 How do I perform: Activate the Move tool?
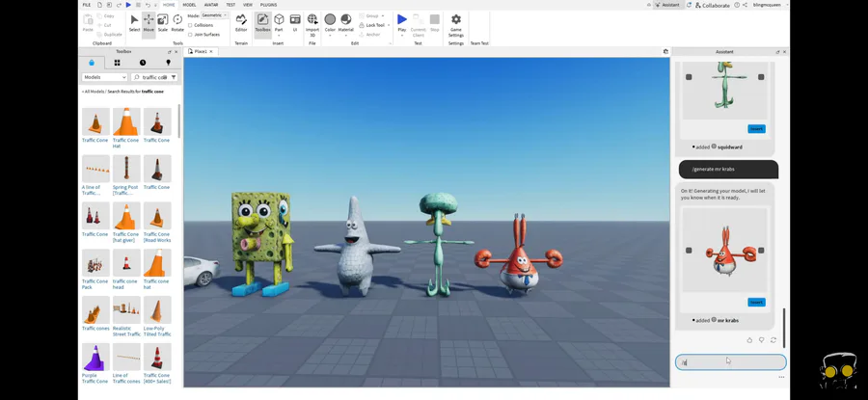pos(149,23)
